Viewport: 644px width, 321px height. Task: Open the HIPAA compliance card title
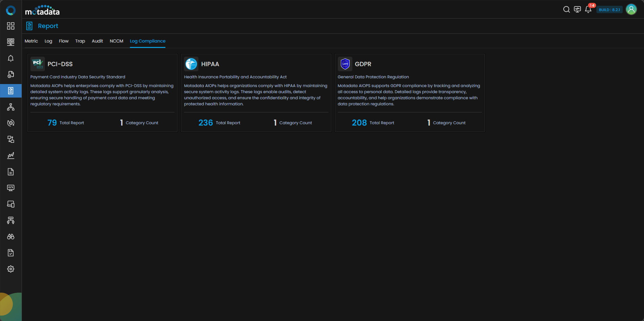(210, 64)
